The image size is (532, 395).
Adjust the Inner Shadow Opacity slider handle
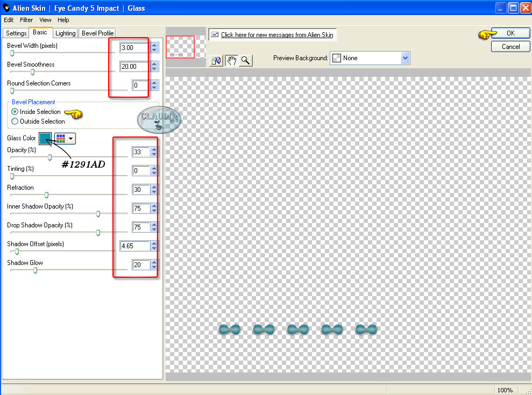(x=98, y=214)
